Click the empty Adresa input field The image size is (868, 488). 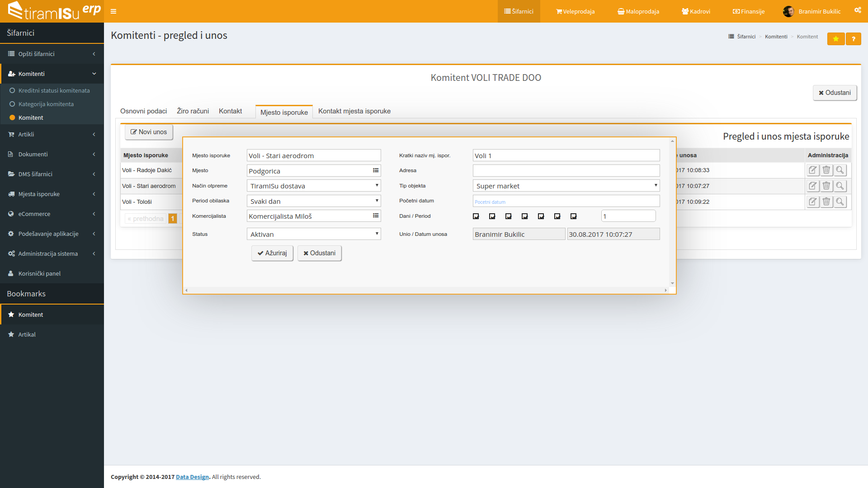[x=566, y=170]
